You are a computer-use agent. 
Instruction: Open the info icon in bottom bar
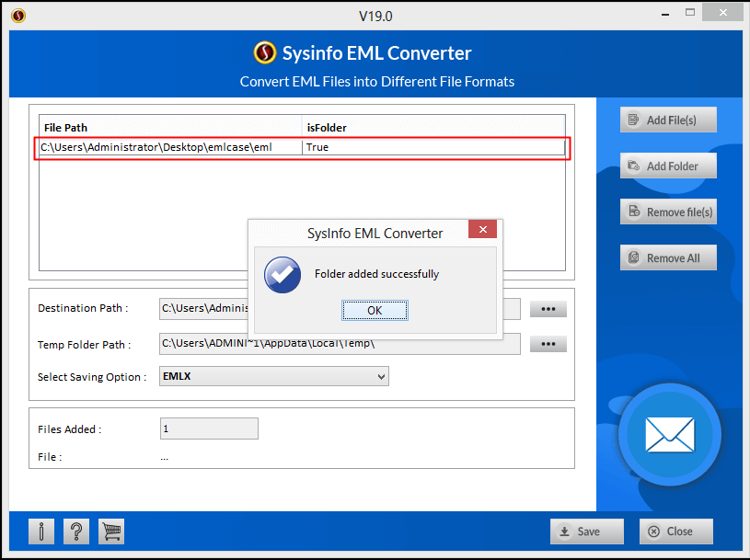pos(41,531)
